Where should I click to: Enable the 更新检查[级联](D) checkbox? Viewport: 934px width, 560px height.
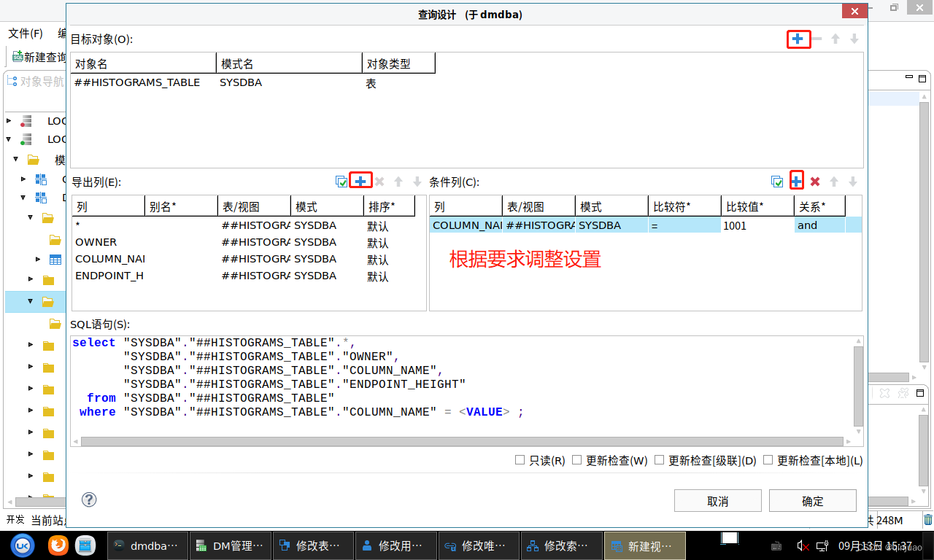pos(660,460)
